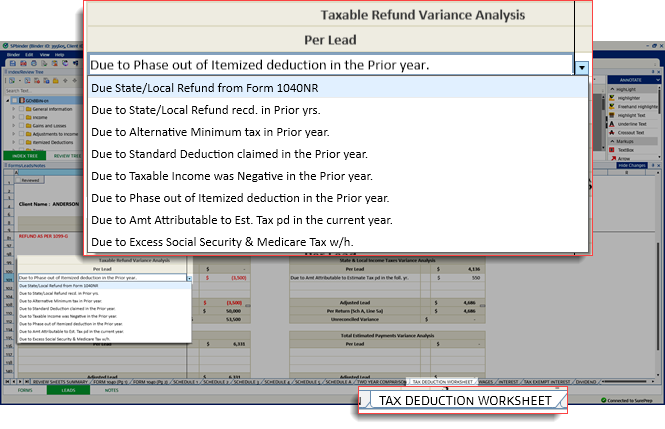Expand the Gains and Losses tree node
The image size is (665, 429).
pos(14,126)
